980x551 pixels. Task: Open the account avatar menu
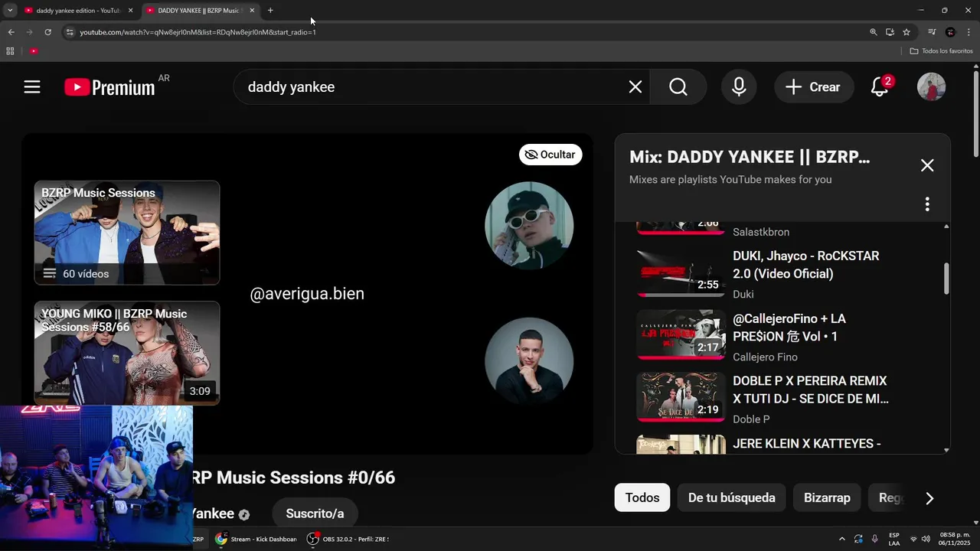[x=932, y=87]
